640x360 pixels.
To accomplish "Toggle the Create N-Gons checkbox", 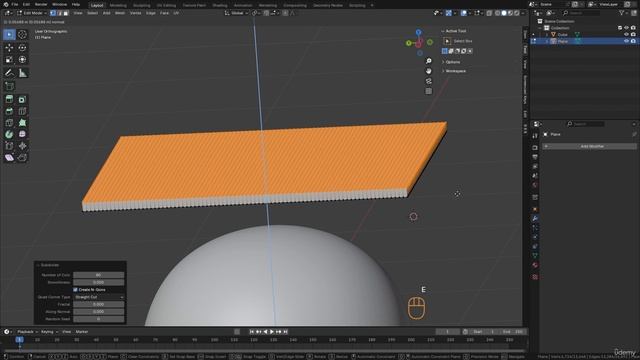I will (x=76, y=290).
